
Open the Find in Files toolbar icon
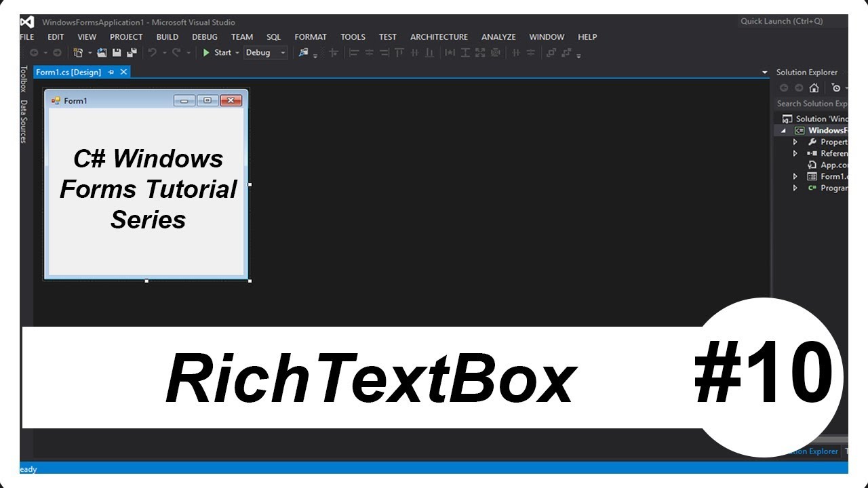point(303,53)
